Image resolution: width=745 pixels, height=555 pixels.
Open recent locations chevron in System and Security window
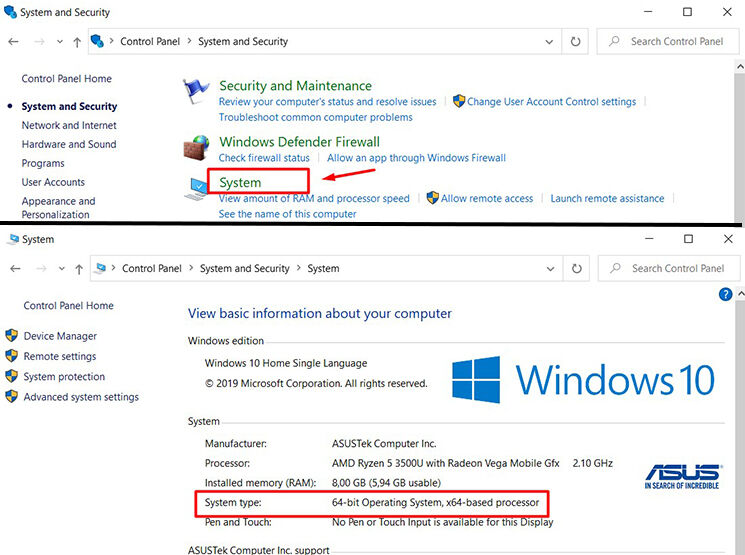pyautogui.click(x=60, y=42)
